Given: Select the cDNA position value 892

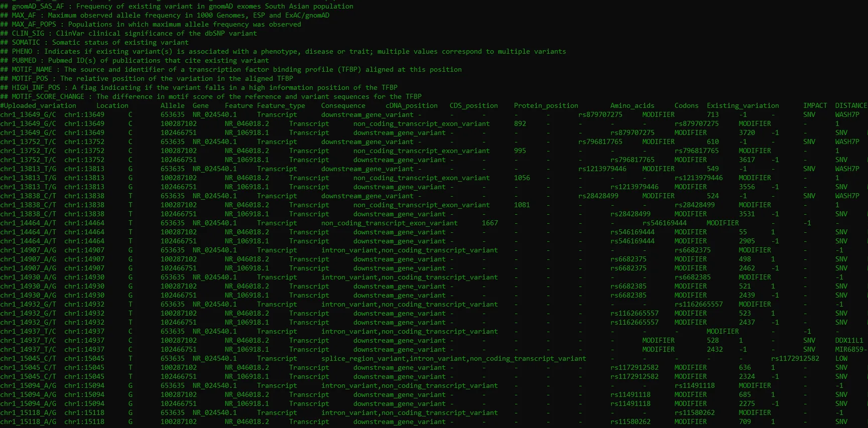Looking at the screenshot, I should [520, 124].
